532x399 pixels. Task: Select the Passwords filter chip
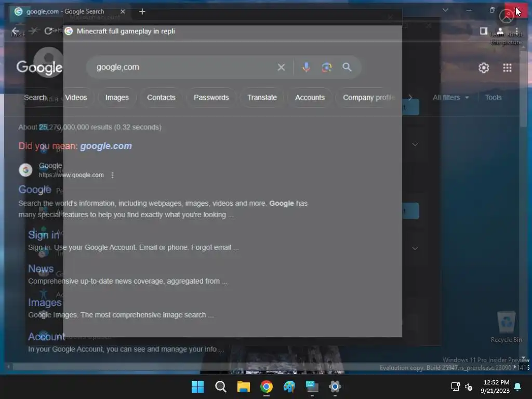click(211, 97)
